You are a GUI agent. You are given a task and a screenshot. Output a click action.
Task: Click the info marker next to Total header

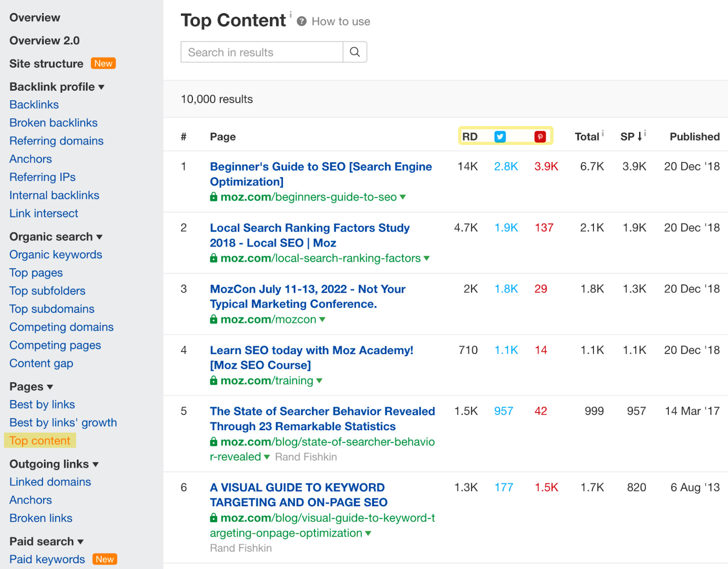(x=603, y=133)
